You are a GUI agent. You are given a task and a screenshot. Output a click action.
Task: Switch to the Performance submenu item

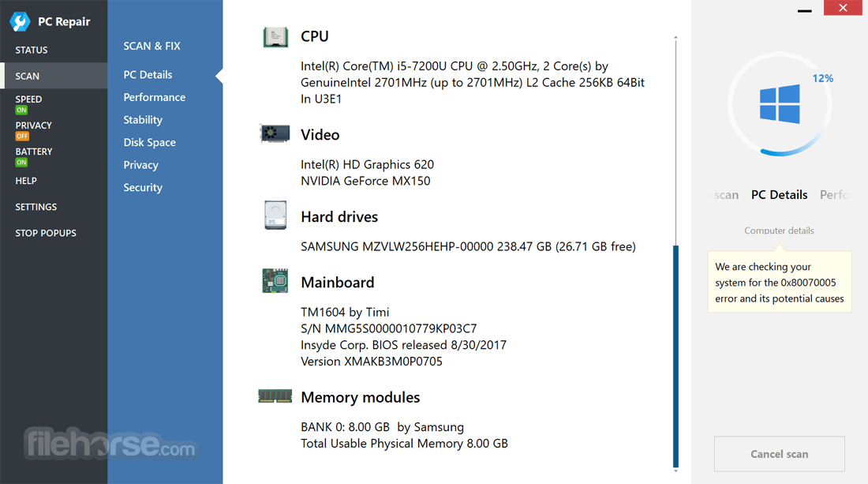(x=155, y=97)
